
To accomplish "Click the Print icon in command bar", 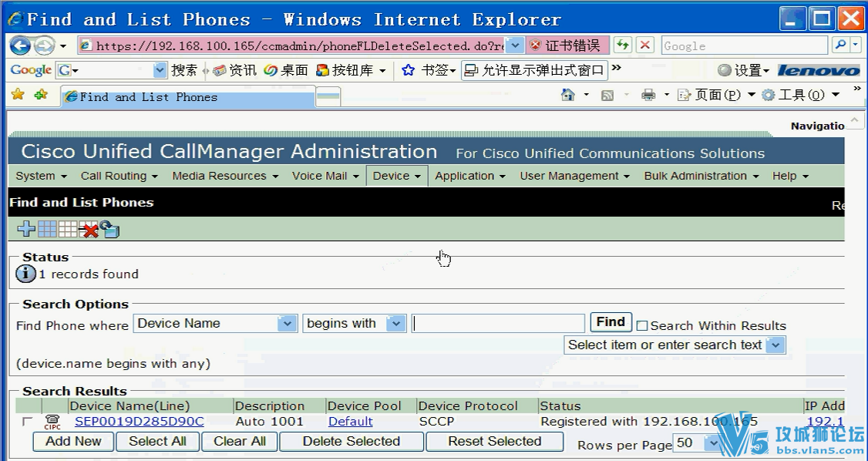I will click(x=648, y=95).
